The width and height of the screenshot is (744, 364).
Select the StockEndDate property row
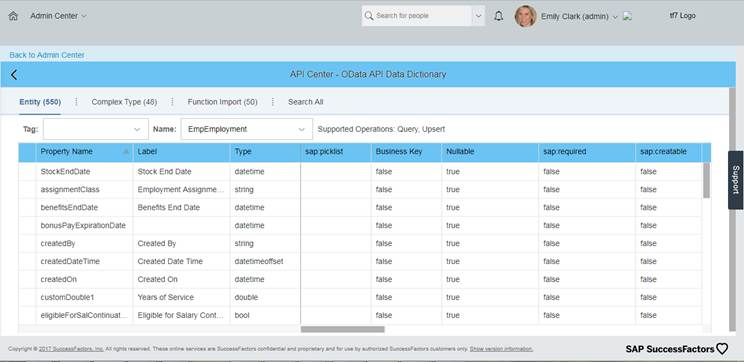pos(361,172)
